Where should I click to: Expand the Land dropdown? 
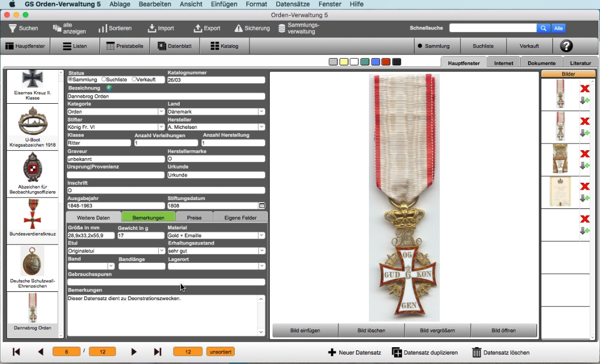[261, 112]
